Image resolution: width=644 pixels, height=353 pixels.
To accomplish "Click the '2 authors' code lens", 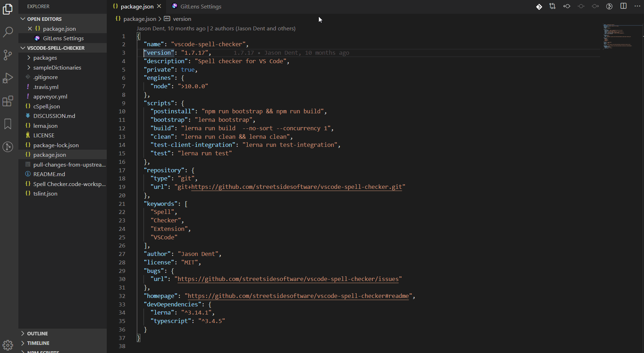I will (253, 28).
